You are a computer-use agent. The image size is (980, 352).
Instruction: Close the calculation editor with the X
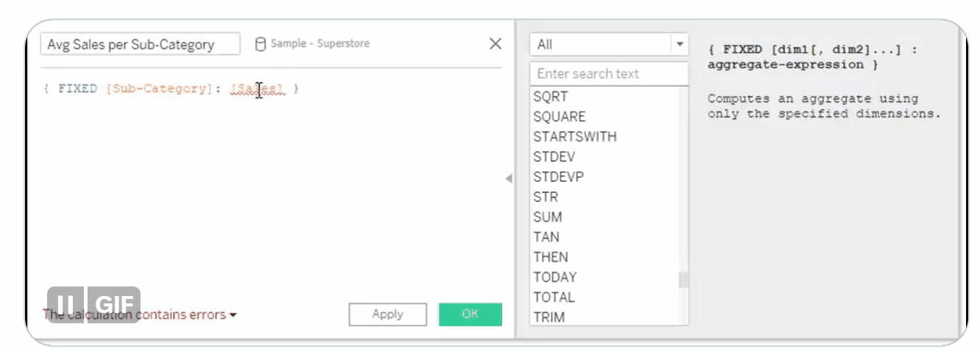point(496,44)
